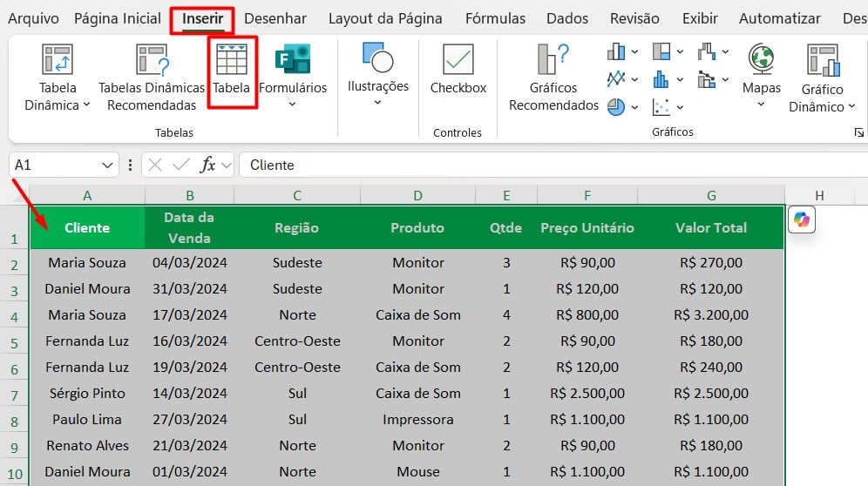Image resolution: width=868 pixels, height=486 pixels.
Task: Expand the Gráfico Dinâmico dropdown arrow
Action: pos(851,105)
